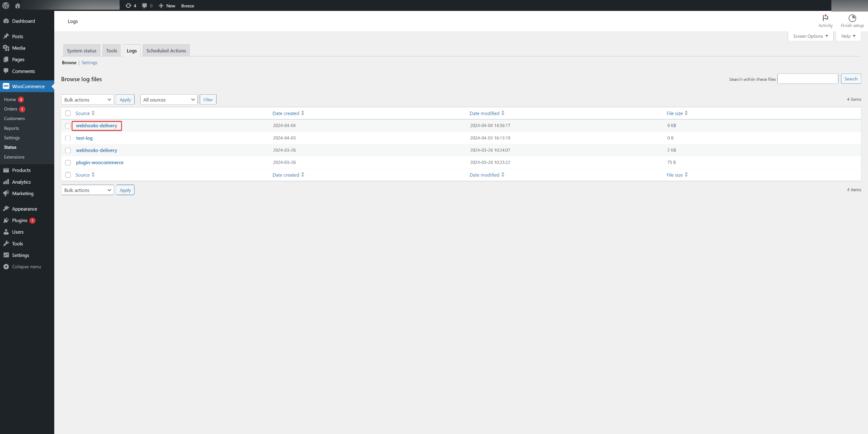Tick the select-all checkbox in table footer
The height and width of the screenshot is (434, 868).
point(68,175)
